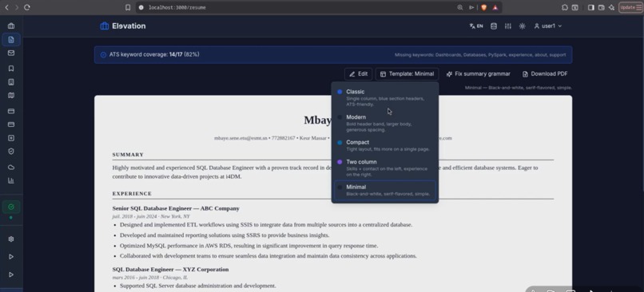Viewport: 644px width, 292px height.
Task: Click the bullet about MySQL performance in AWS RDS
Action: tap(249, 246)
